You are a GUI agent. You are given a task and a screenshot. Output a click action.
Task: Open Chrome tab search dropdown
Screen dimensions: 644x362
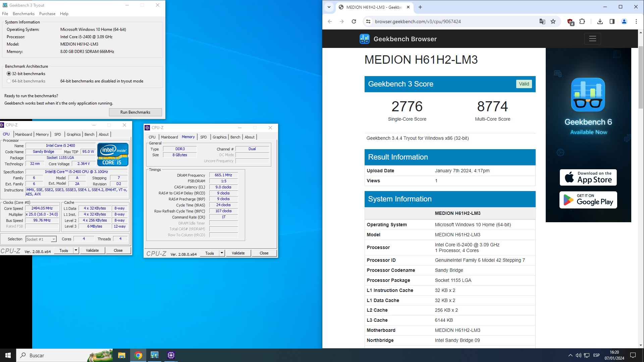click(x=329, y=7)
